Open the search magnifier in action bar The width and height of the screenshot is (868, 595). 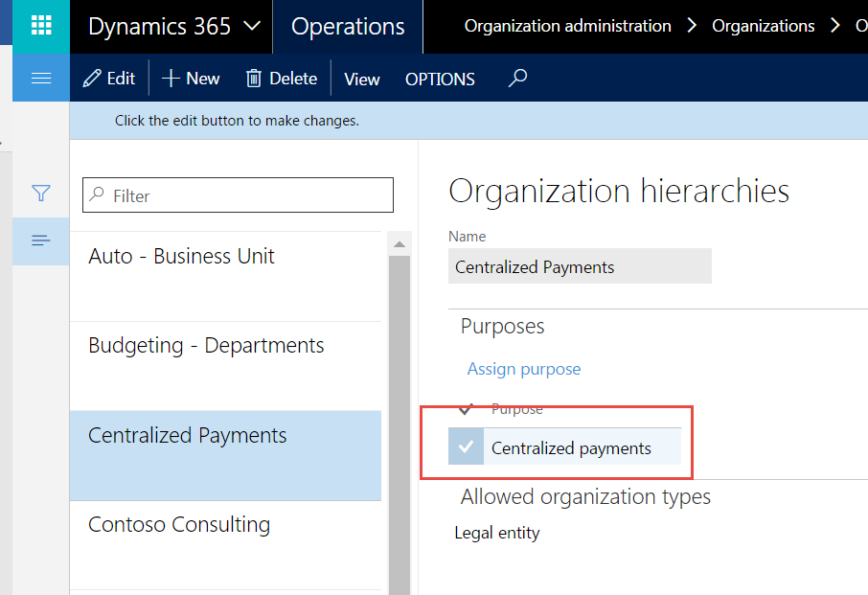click(517, 79)
